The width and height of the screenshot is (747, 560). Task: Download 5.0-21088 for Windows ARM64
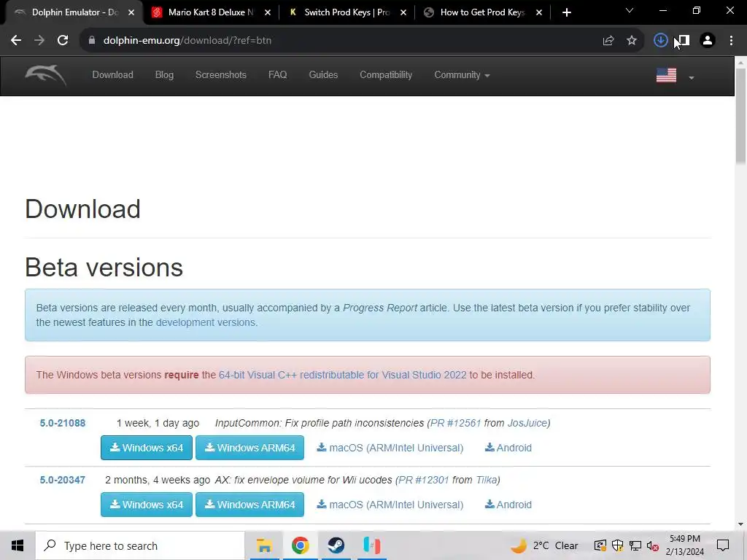pyautogui.click(x=249, y=448)
